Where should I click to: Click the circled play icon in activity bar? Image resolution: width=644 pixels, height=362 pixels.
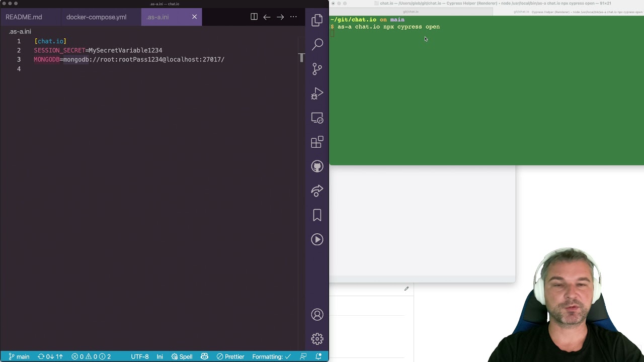[x=317, y=239]
